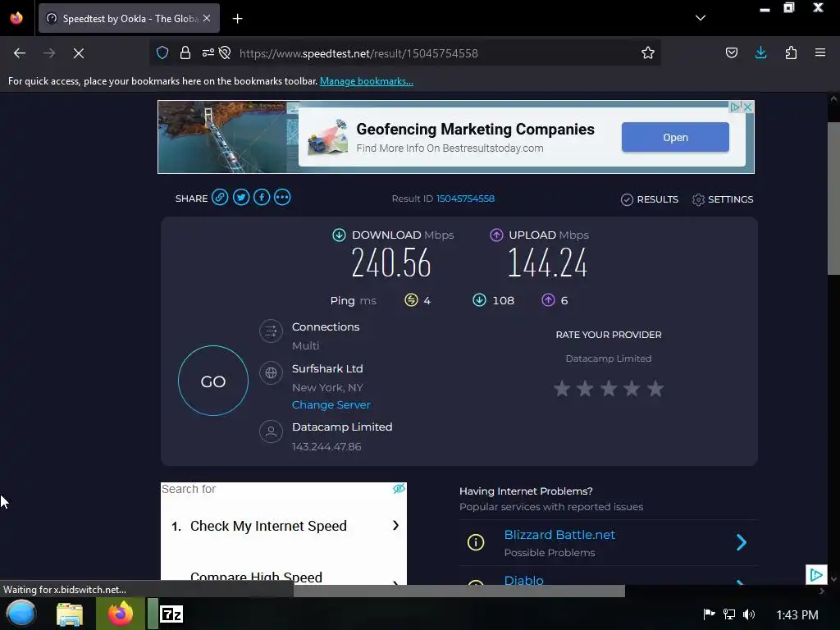Open the Firefox extensions puzzle icon

tap(791, 52)
